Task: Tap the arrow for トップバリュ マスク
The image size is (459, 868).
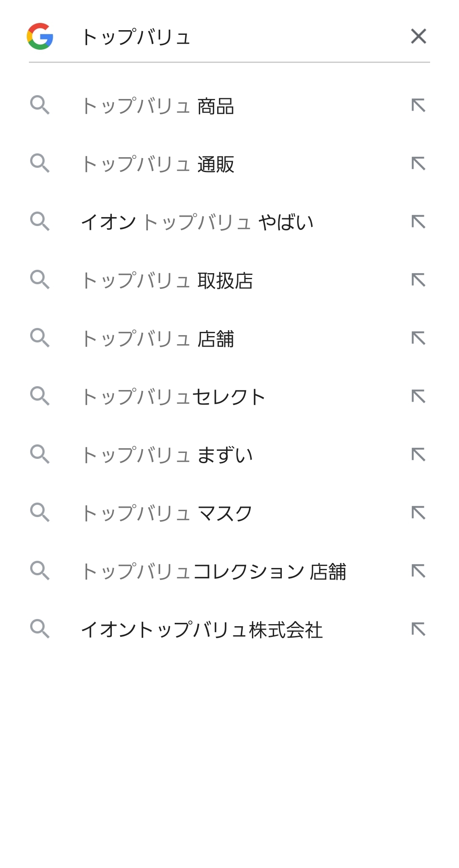Action: (418, 513)
